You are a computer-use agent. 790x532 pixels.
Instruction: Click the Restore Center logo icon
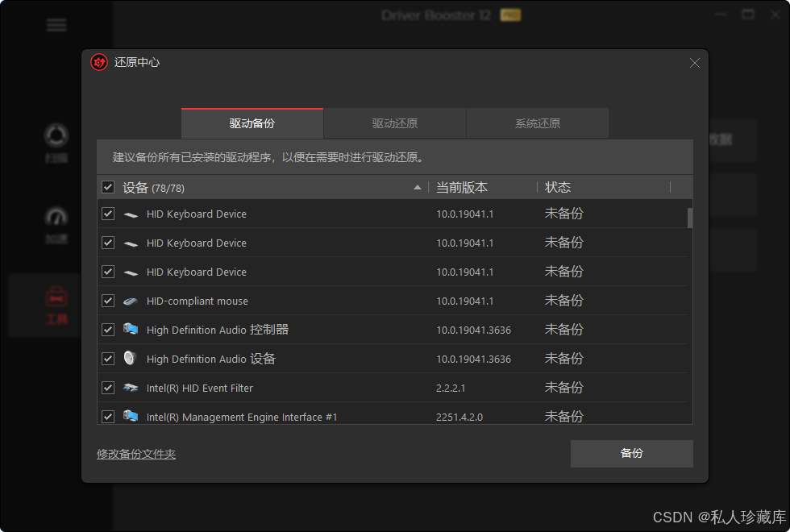98,63
